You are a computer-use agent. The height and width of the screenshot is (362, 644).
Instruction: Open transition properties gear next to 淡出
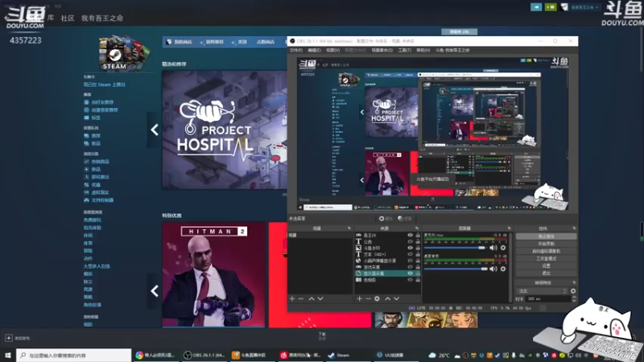tap(573, 291)
